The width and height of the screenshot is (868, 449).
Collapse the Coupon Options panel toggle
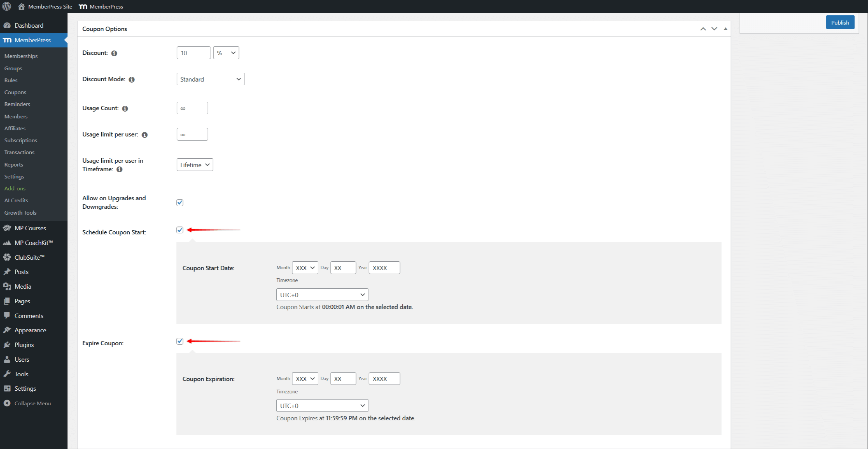coord(725,29)
